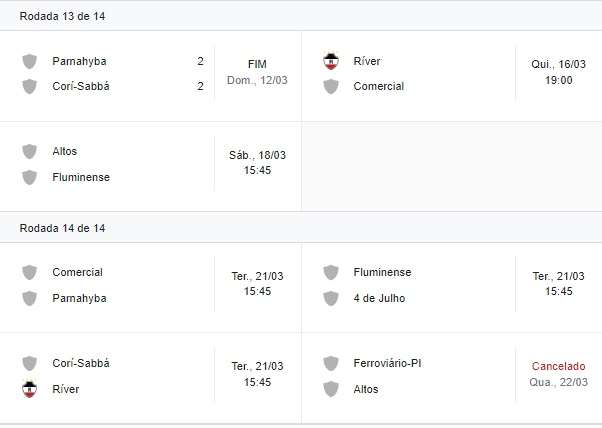Click the Cancelado label on Qua., 22/03
This screenshot has width=602, height=428.
pyautogui.click(x=559, y=366)
